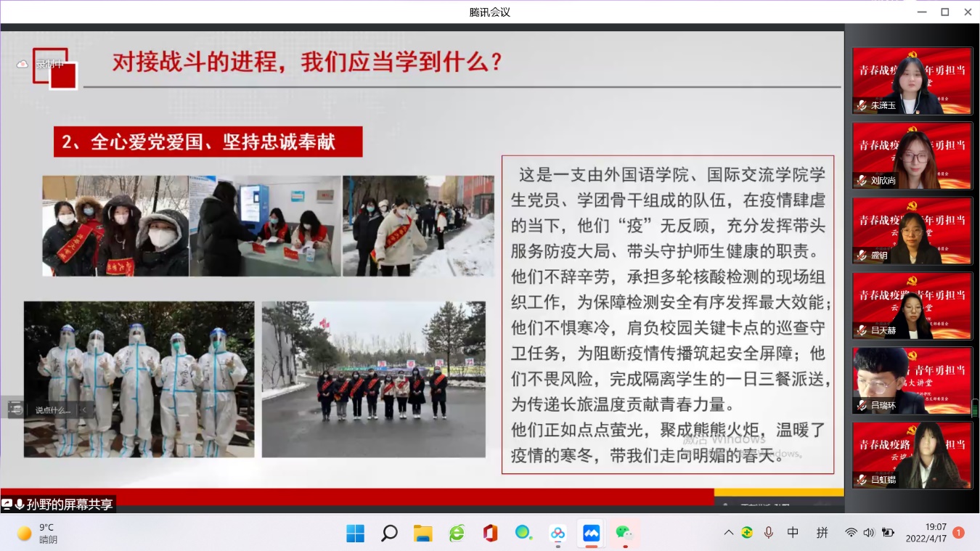
Task: Collapse the chat bar with the arrow
Action: (84, 410)
